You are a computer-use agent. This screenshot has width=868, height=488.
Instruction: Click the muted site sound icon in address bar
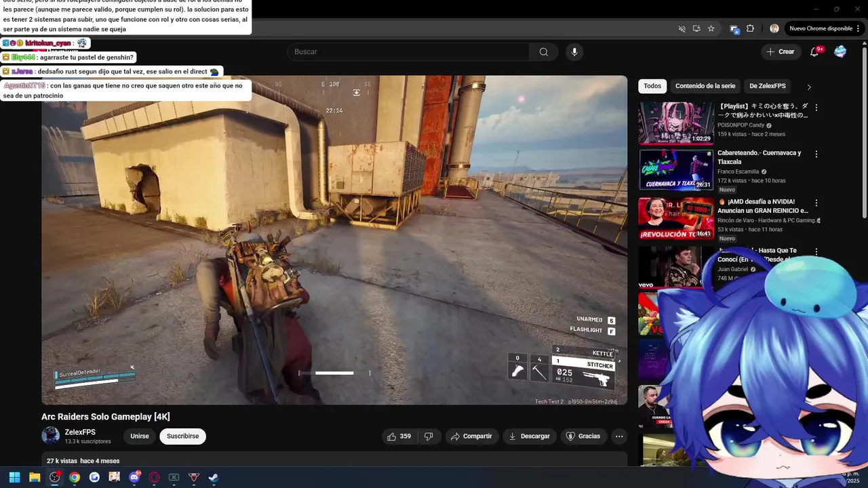click(x=682, y=28)
